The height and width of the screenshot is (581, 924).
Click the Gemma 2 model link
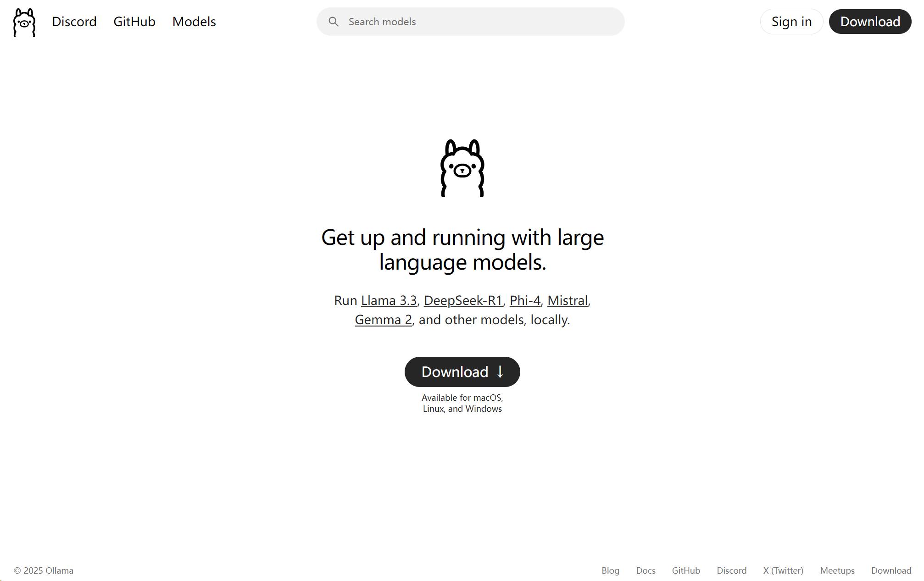coord(383,319)
